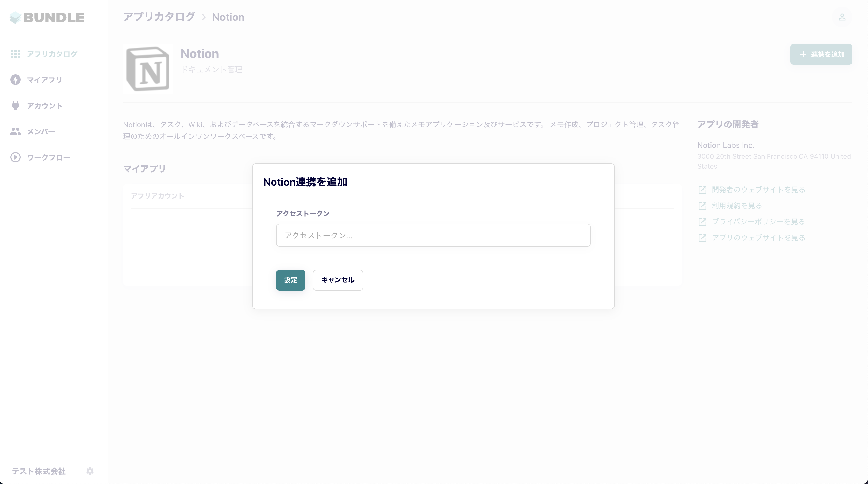Click the 設定 button in dialog

(290, 280)
